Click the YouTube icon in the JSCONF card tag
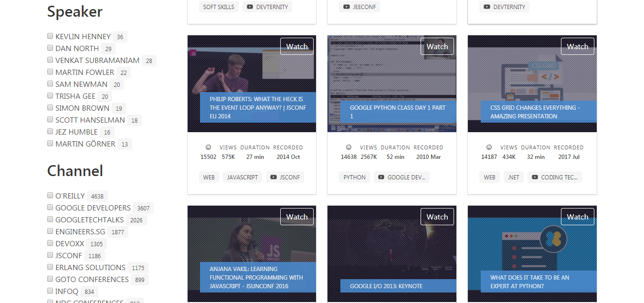The height and width of the screenshot is (303, 644). tap(274, 177)
